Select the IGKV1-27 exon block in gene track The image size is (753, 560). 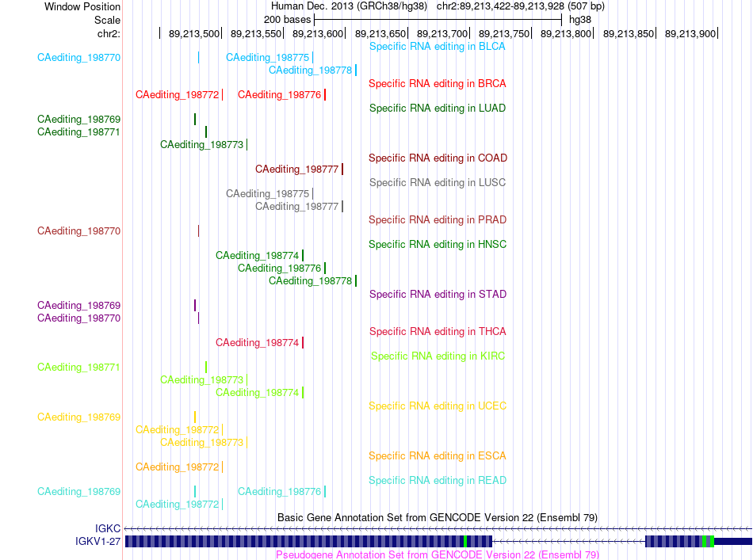(x=308, y=541)
